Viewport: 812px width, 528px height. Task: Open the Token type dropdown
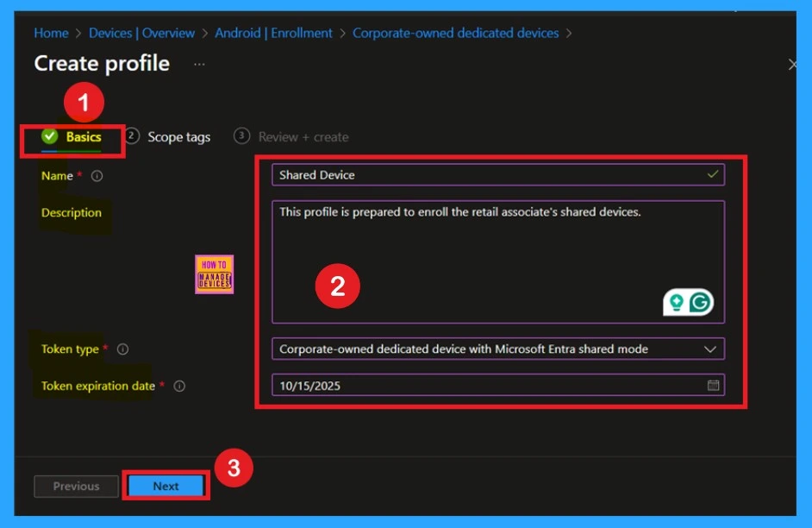(x=498, y=349)
